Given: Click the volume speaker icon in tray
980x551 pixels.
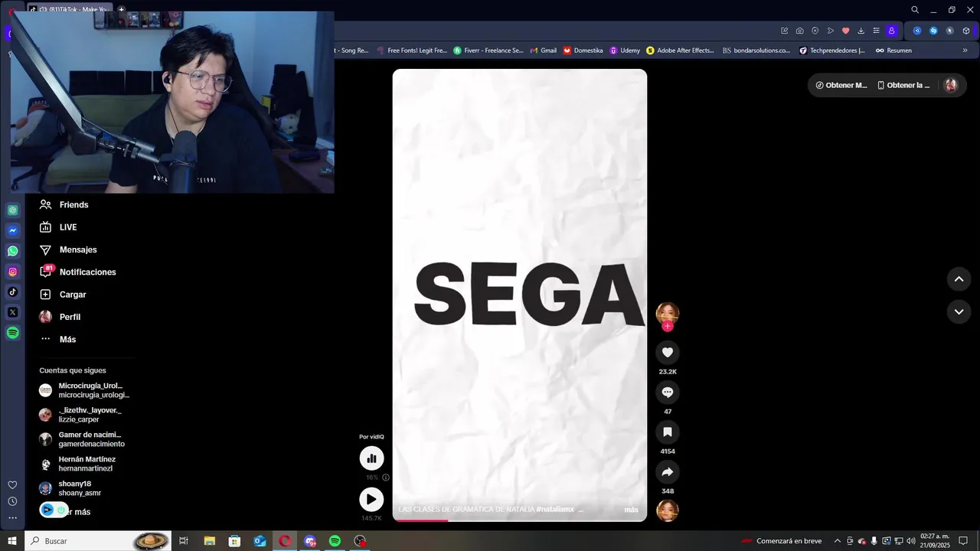Looking at the screenshot, I should click(910, 541).
